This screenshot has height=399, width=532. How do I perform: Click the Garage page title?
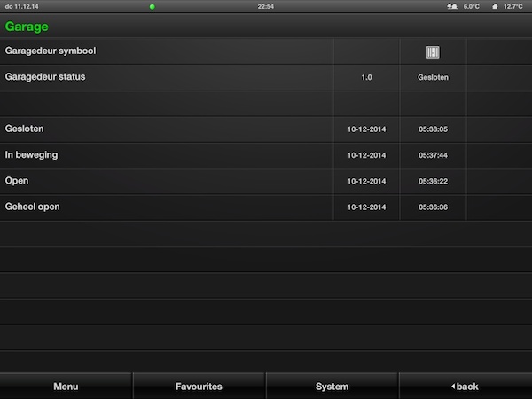(27, 27)
